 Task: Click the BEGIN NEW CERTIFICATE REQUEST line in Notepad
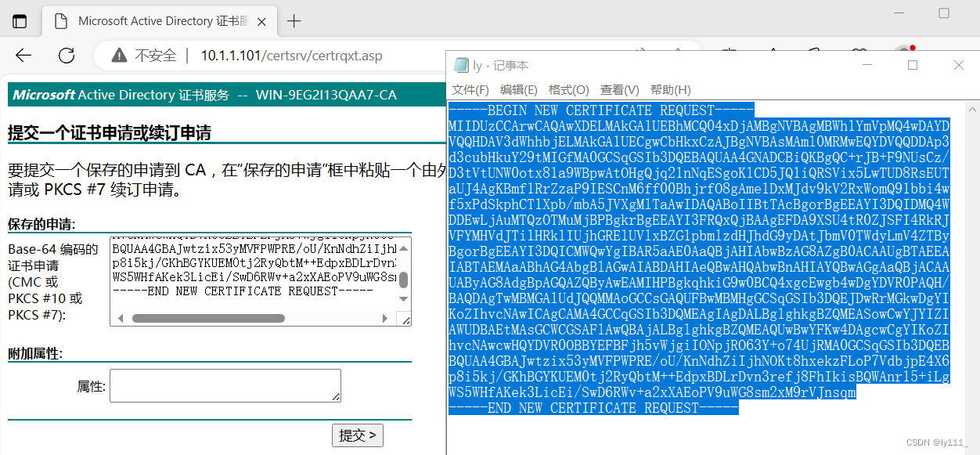click(601, 110)
